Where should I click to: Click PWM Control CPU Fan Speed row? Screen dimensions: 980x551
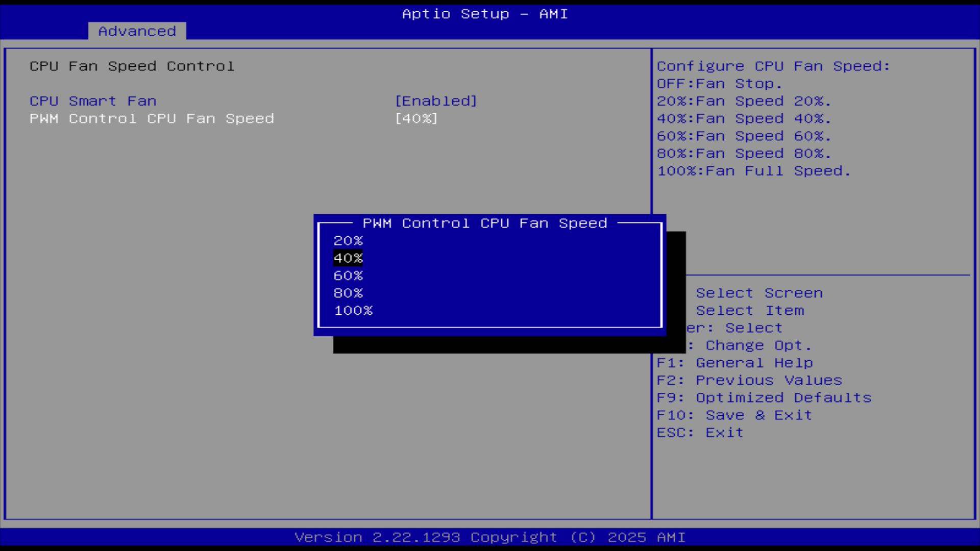coord(152,118)
